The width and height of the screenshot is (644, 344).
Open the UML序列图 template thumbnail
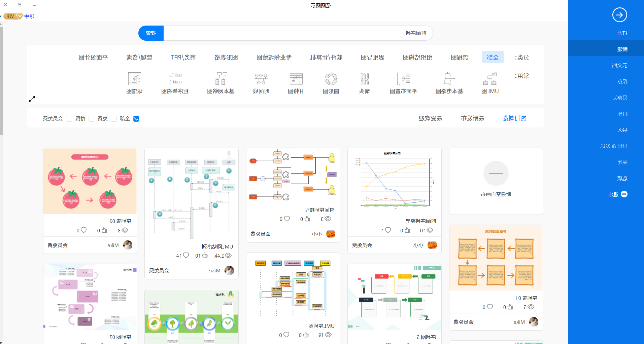click(293, 286)
